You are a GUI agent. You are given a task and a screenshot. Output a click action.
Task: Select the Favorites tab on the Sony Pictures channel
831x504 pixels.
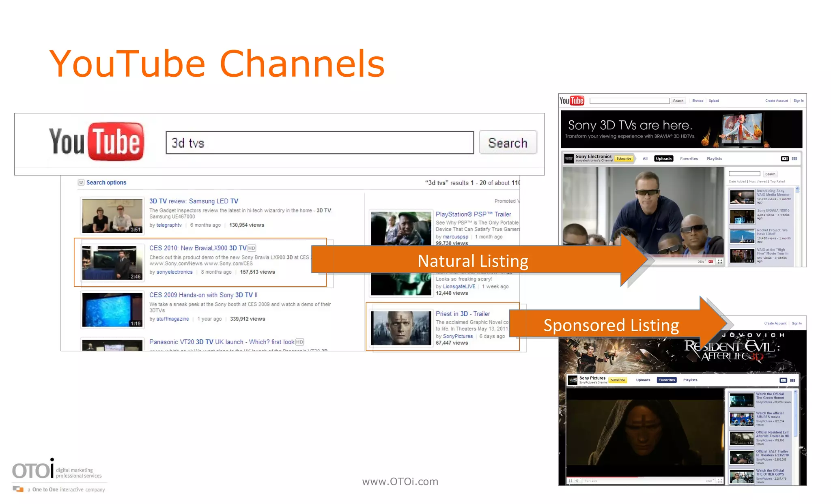tap(667, 380)
